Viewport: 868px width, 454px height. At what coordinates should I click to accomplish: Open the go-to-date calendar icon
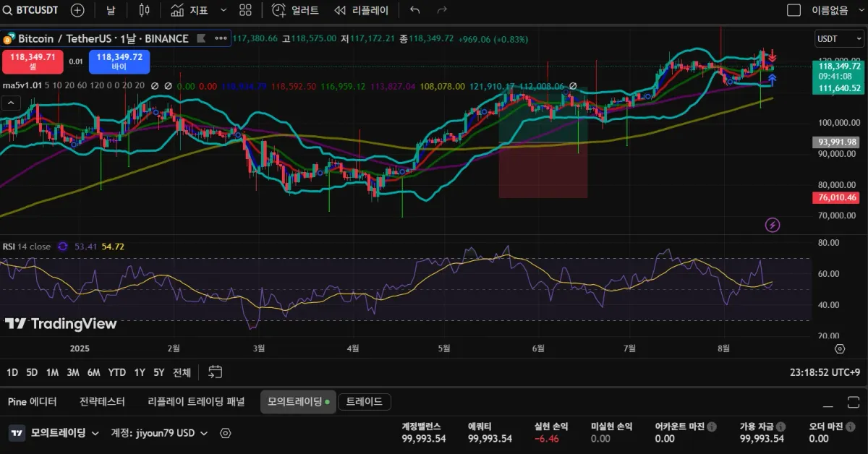[215, 372]
